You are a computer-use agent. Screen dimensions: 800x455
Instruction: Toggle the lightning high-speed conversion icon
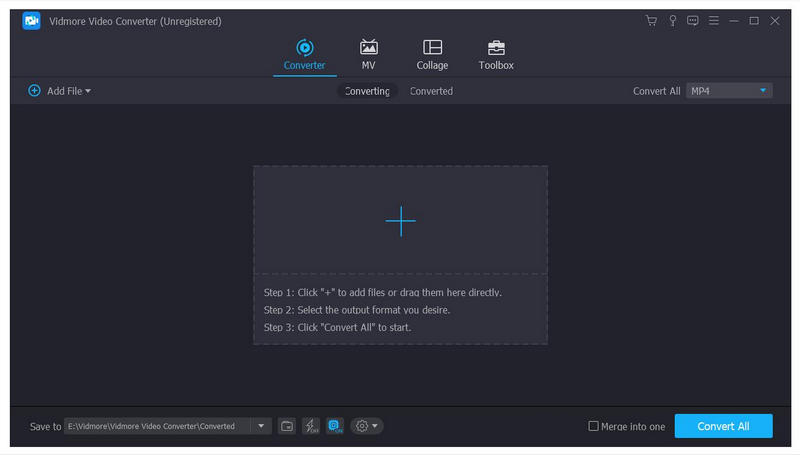(311, 426)
